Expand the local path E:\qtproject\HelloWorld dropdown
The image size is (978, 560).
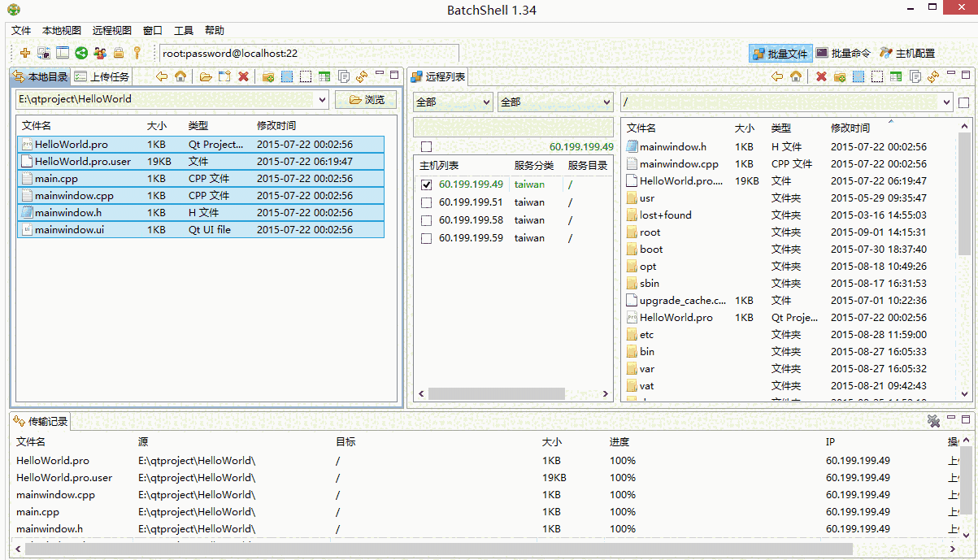320,100
